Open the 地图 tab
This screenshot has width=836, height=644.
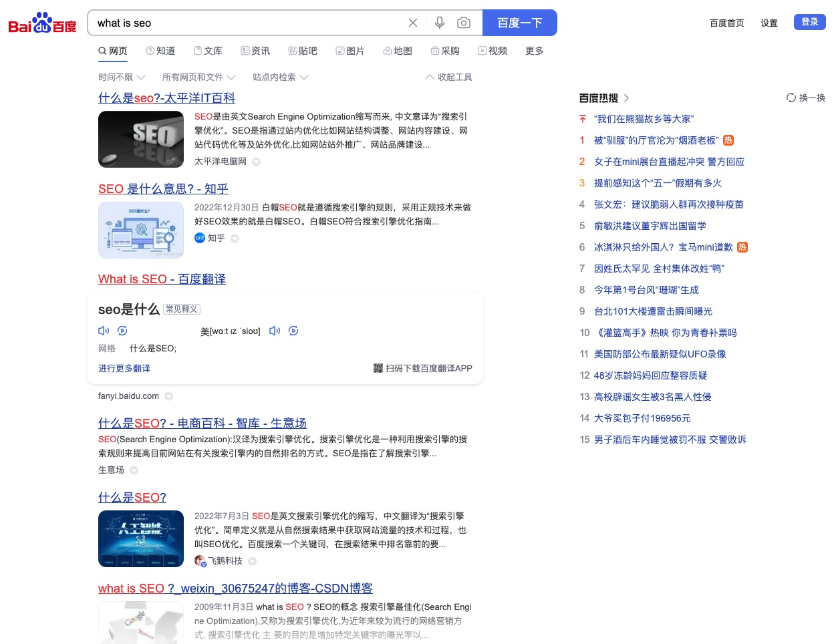tap(398, 51)
